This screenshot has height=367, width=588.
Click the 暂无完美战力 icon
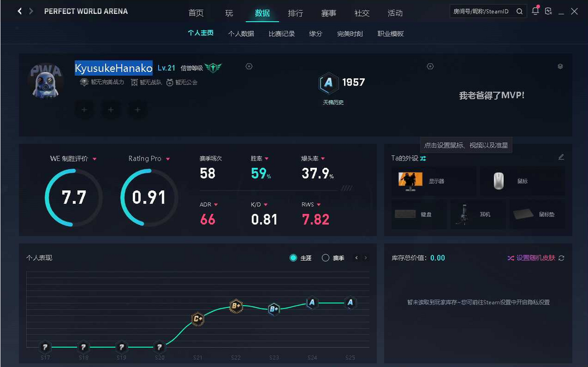click(x=84, y=82)
